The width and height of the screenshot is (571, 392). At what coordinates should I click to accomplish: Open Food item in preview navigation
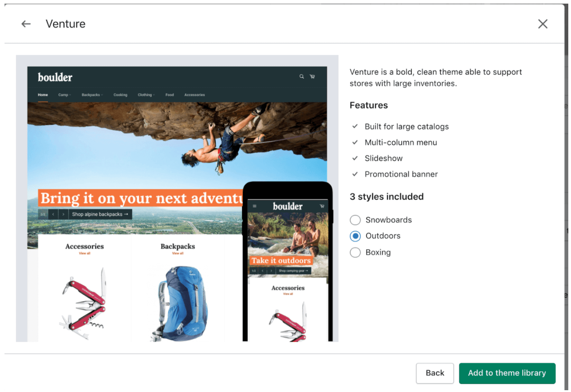[169, 95]
